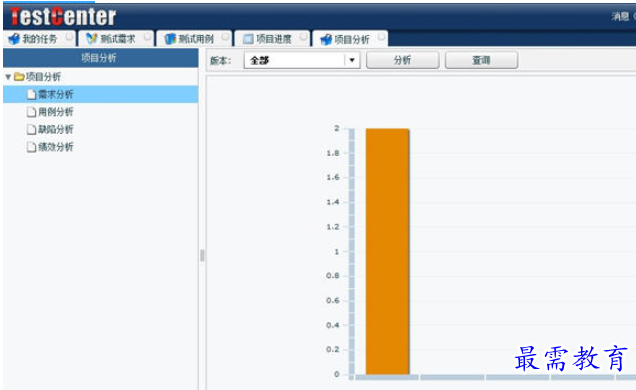The image size is (636, 390).
Task: Click the 消息 link in the header
Action: 620,16
